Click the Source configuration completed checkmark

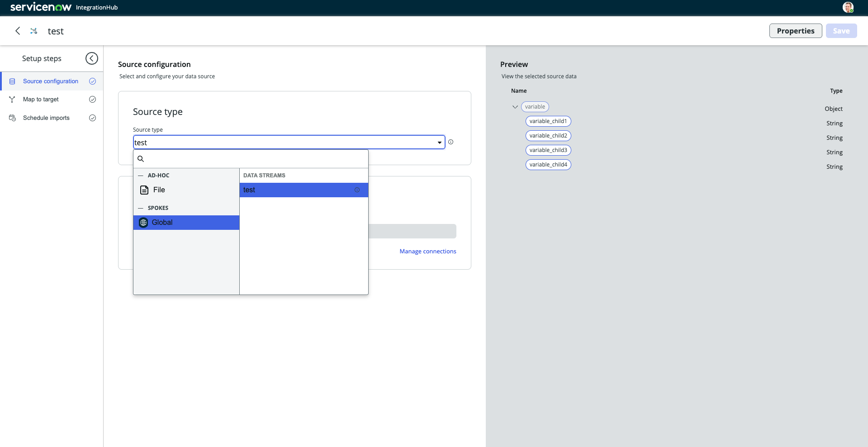click(x=92, y=81)
